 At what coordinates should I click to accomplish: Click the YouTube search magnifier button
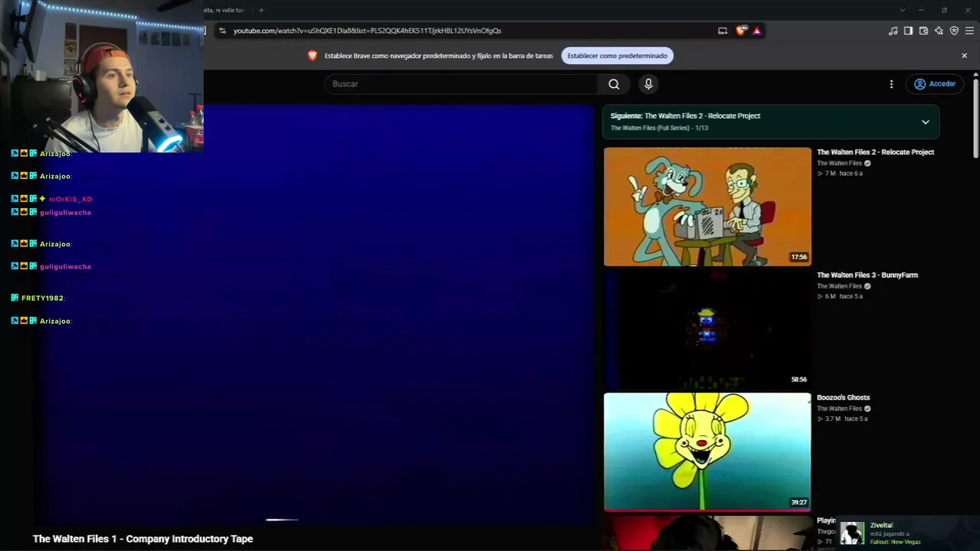tap(614, 84)
